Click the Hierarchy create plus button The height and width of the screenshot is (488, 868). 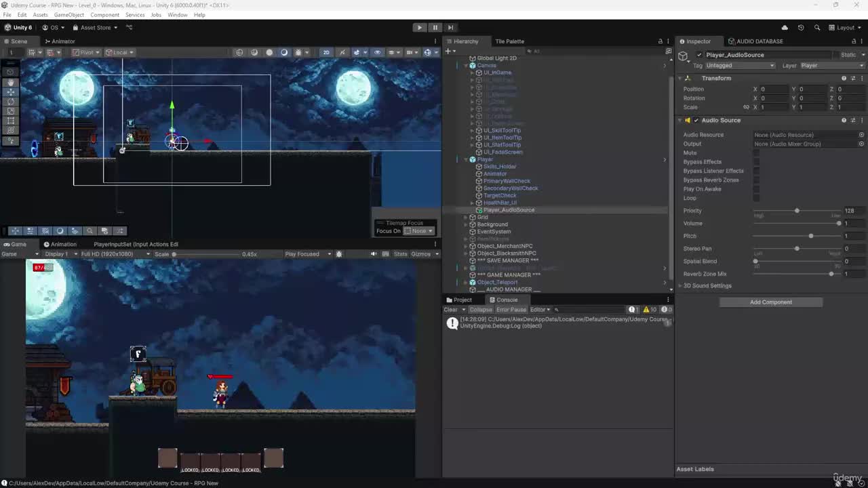(448, 51)
